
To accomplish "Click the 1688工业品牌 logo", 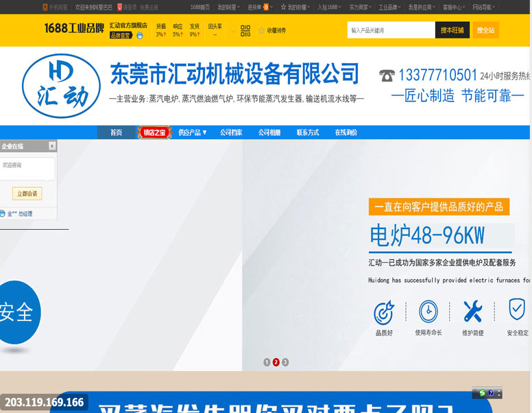I will tap(74, 28).
